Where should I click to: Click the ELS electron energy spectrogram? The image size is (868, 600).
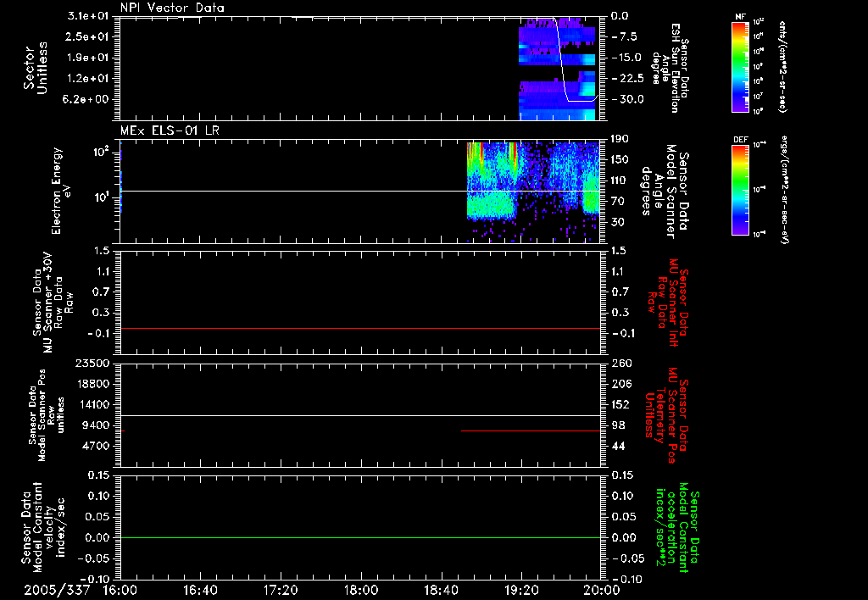point(533,192)
